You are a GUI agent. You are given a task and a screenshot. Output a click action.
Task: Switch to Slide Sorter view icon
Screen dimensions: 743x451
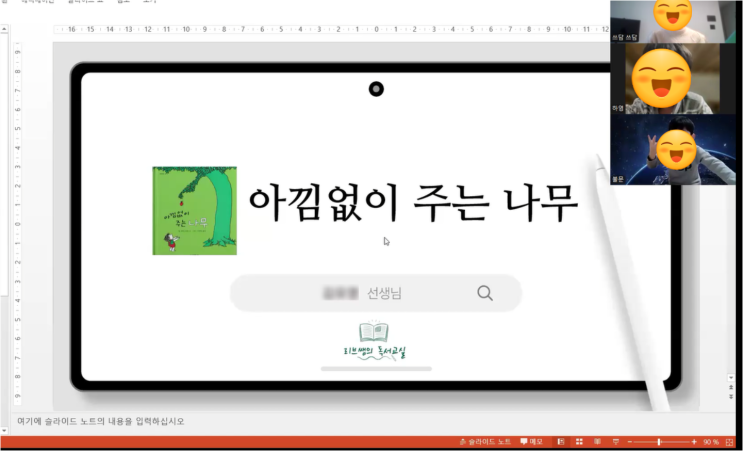(579, 442)
